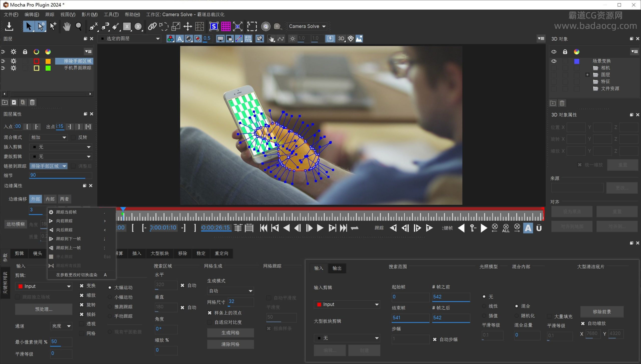Select the arrow pointer tool
The width and height of the screenshot is (641, 364).
[29, 26]
